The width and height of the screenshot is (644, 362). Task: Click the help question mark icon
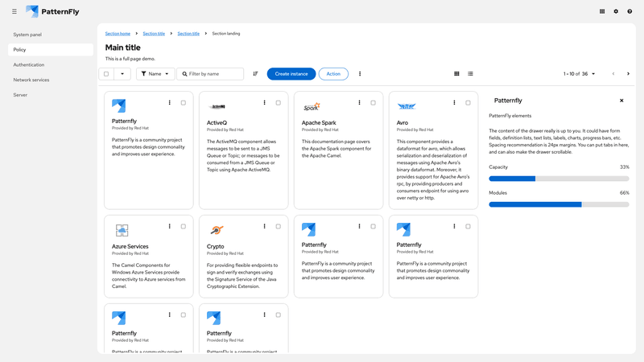tap(630, 12)
